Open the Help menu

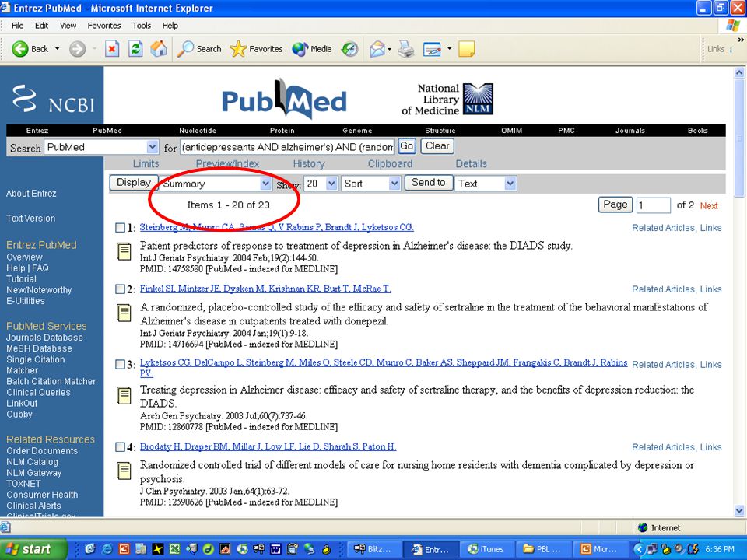pos(170,26)
